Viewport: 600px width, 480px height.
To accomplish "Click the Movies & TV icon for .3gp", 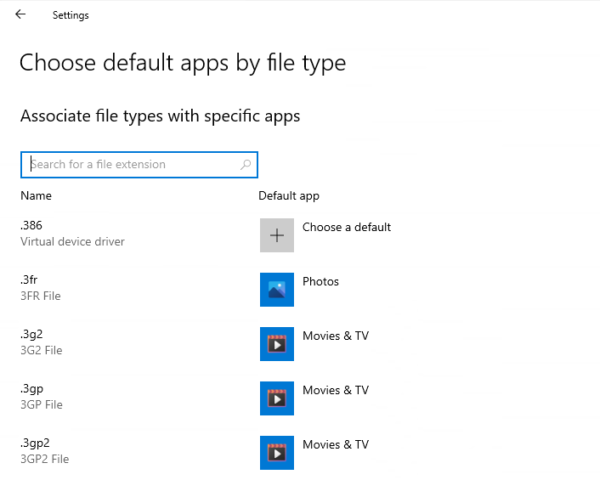I will pos(276,398).
